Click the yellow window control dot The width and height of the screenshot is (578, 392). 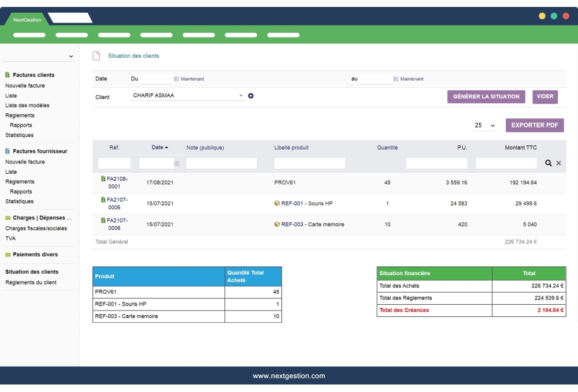tap(542, 16)
